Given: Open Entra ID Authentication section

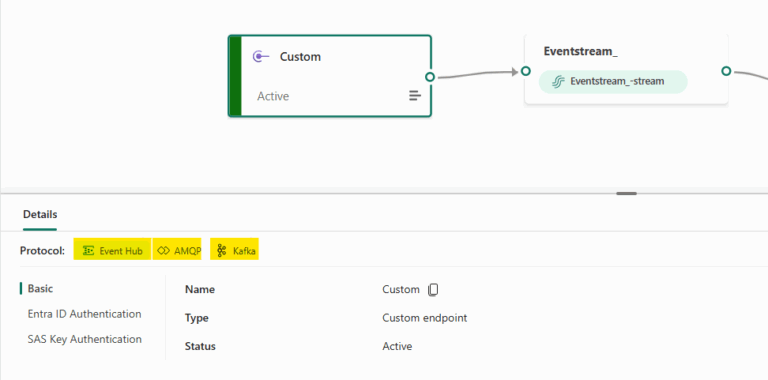Looking at the screenshot, I should (85, 314).
